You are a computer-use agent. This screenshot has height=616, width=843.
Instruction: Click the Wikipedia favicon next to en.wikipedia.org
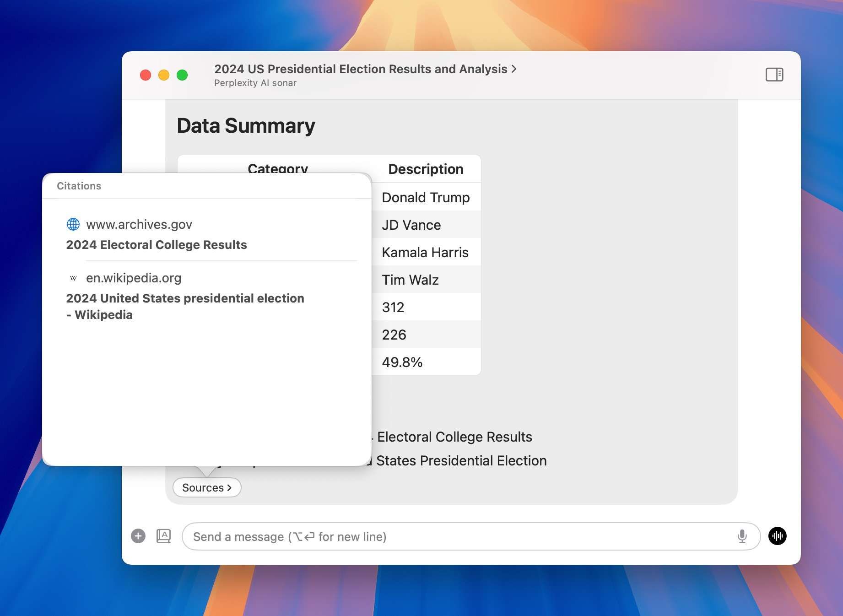73,278
